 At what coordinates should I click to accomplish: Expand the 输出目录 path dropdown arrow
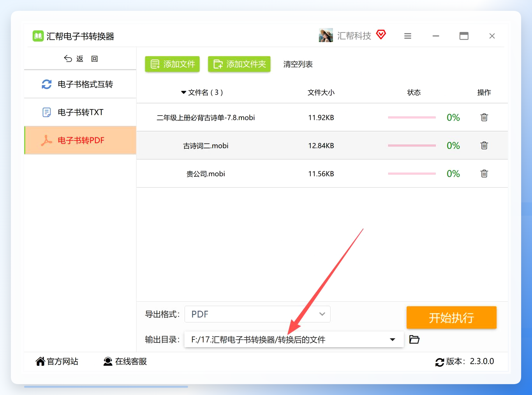point(393,339)
